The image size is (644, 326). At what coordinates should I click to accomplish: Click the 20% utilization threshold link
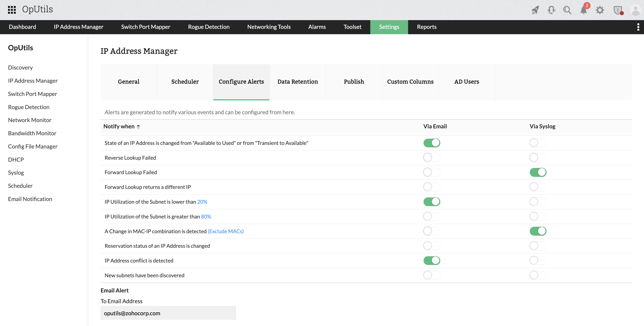[202, 202]
